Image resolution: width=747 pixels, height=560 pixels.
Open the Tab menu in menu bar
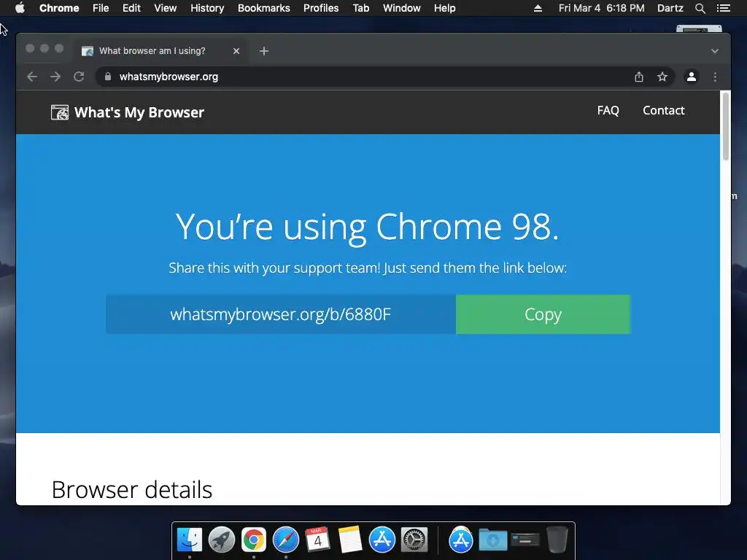pyautogui.click(x=361, y=8)
